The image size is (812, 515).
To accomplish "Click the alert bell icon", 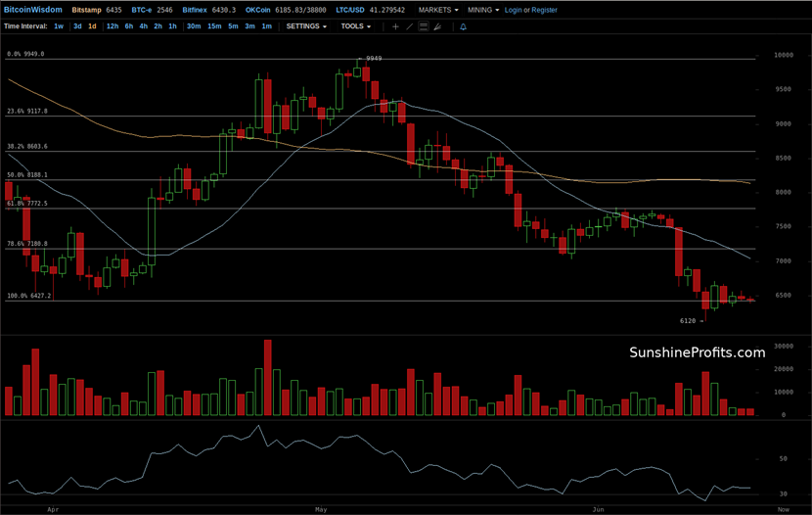I will [463, 26].
